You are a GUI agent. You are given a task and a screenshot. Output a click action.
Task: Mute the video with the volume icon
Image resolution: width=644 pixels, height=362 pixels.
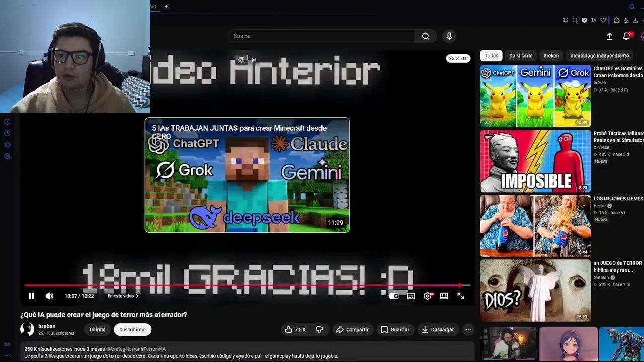[49, 296]
